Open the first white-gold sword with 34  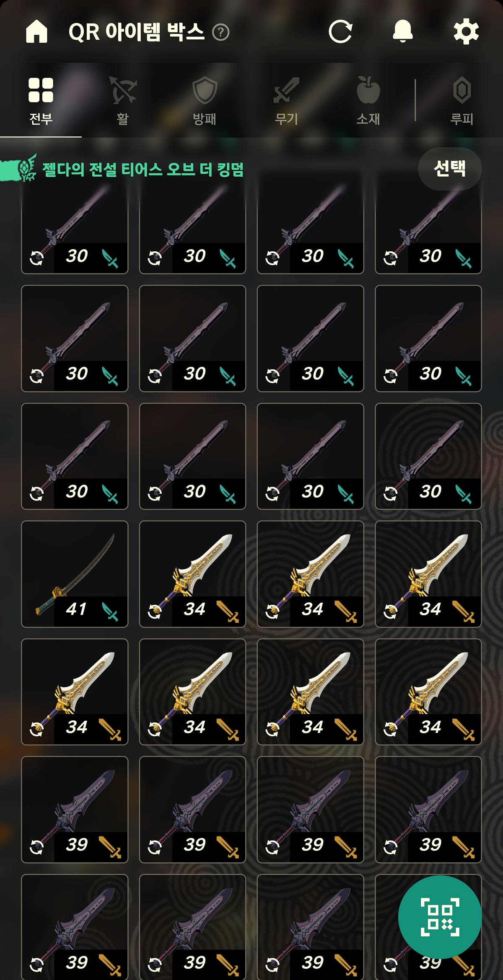point(192,574)
